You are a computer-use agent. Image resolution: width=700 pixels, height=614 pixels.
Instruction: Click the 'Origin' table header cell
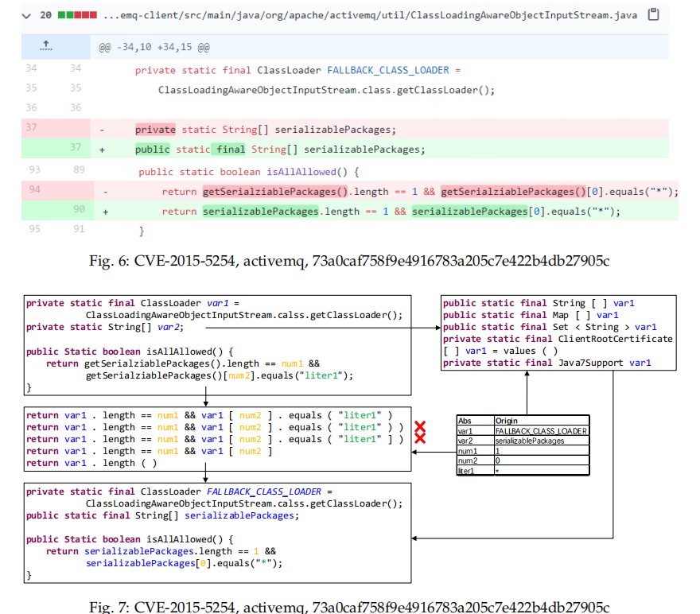click(542, 421)
